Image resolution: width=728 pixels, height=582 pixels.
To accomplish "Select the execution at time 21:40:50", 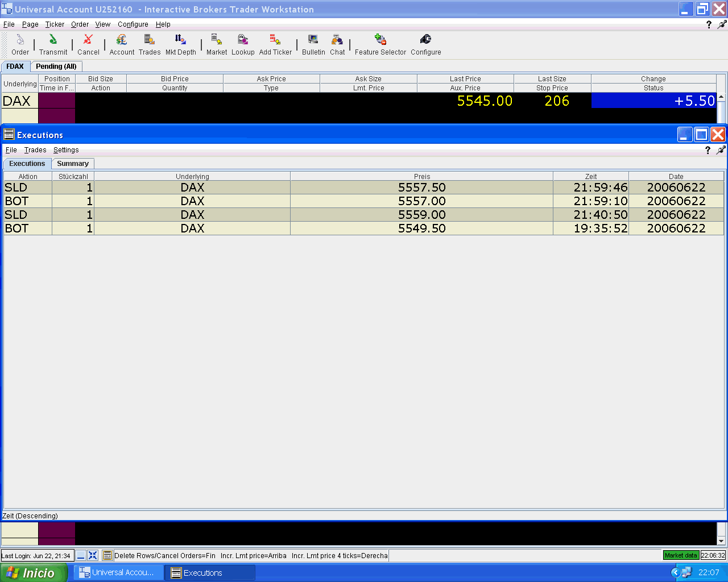I will click(x=364, y=215).
